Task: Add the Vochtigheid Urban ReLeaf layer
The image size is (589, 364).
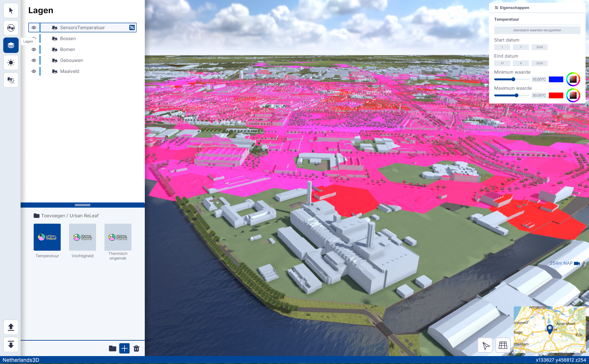Action: pyautogui.click(x=82, y=237)
